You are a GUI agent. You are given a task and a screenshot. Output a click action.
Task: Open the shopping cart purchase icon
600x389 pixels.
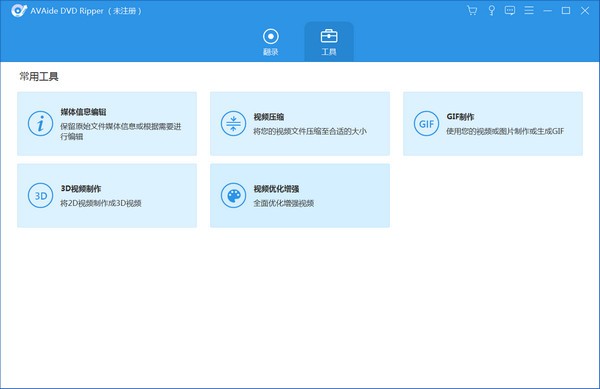[472, 11]
